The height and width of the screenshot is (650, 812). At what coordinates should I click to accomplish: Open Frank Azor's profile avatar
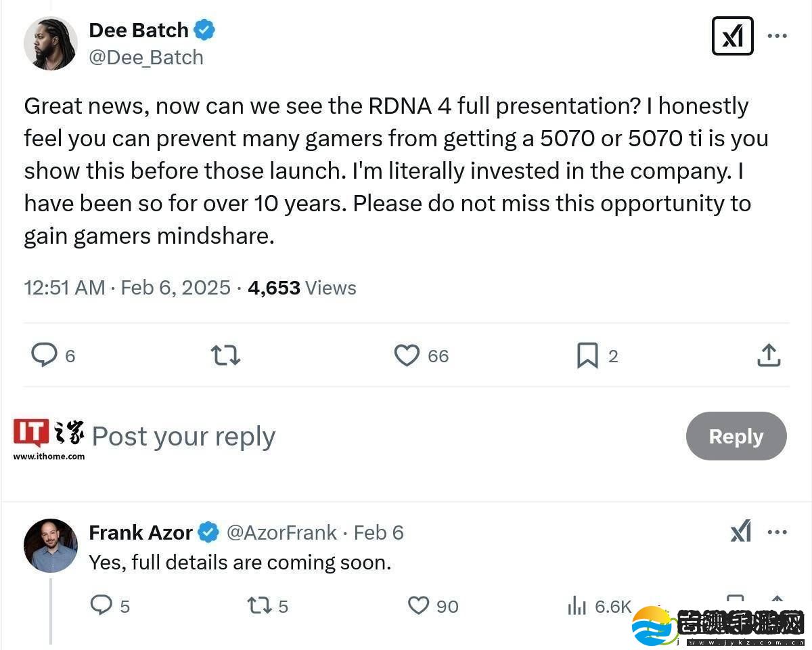pos(51,545)
